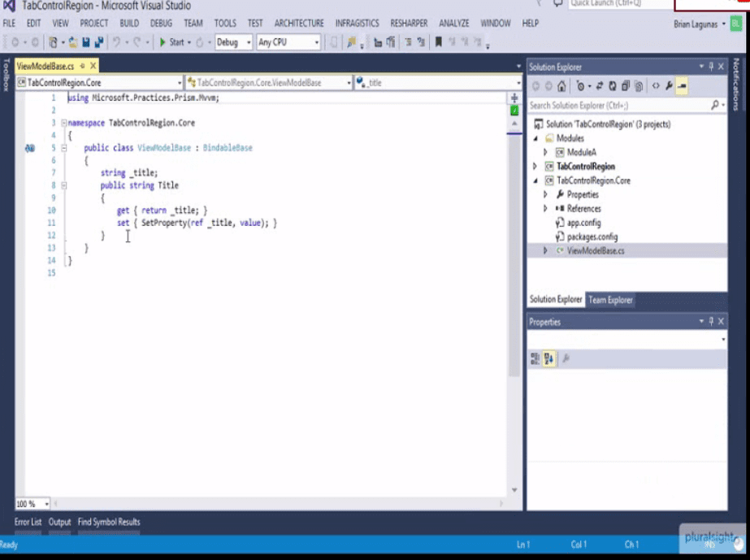Click the Undo arrow toolbar icon

[116, 42]
